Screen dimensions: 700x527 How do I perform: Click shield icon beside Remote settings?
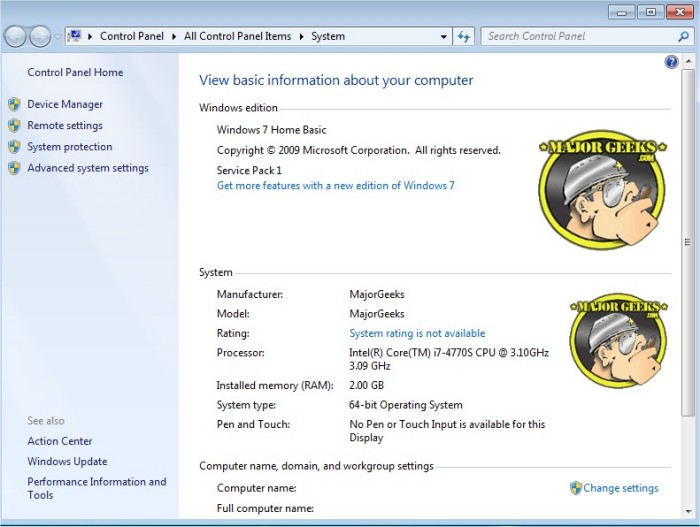14,126
